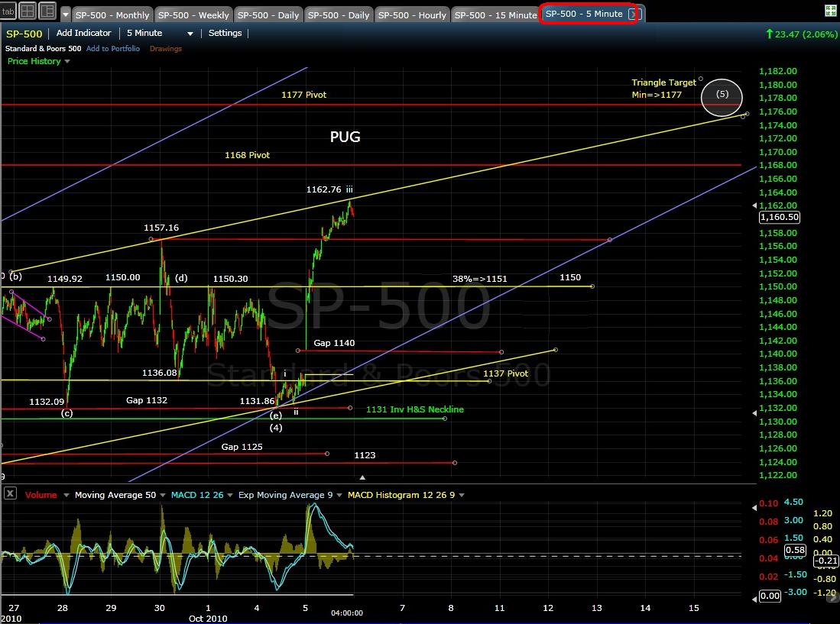Click the '1131 Inv H&S Neckline' annotation
Viewport: 840px width, 624px height.
pos(414,409)
